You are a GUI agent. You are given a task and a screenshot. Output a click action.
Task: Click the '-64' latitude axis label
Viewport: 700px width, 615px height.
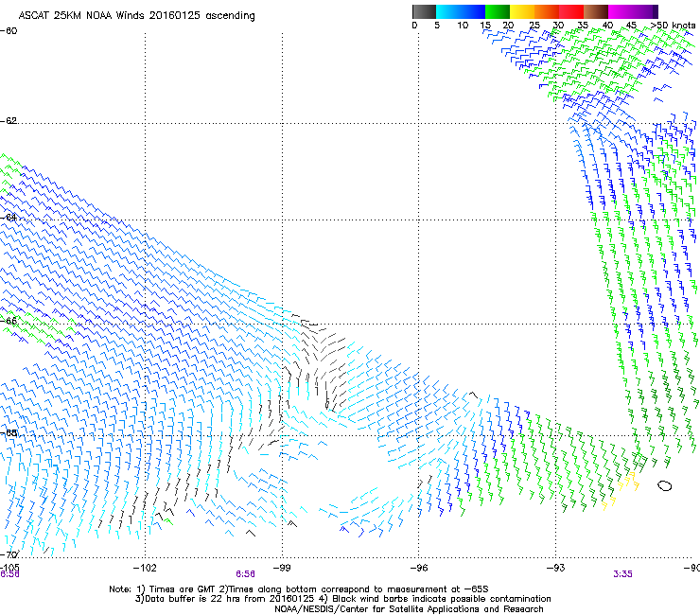pyautogui.click(x=9, y=218)
